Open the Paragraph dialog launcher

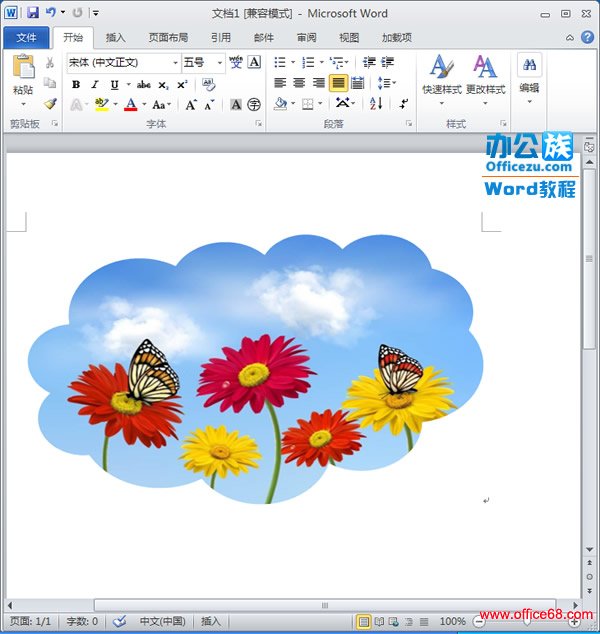pyautogui.click(x=409, y=123)
